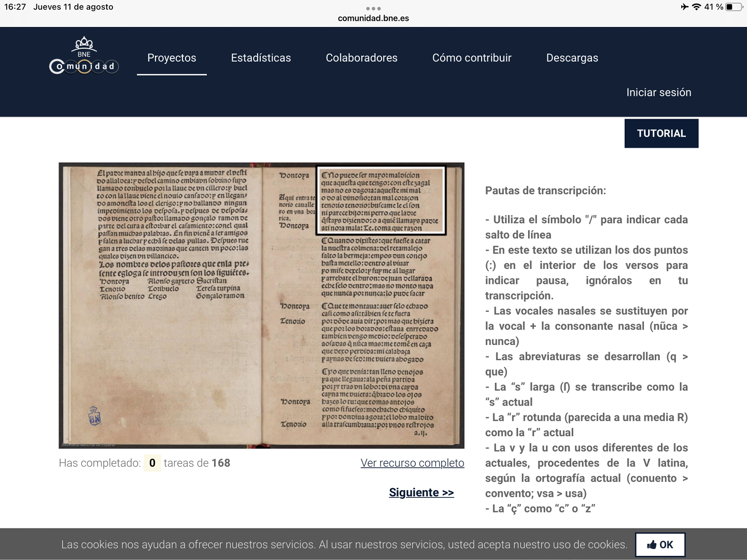This screenshot has width=747, height=560.
Task: Open the Ver recurso completo link
Action: 412,463
